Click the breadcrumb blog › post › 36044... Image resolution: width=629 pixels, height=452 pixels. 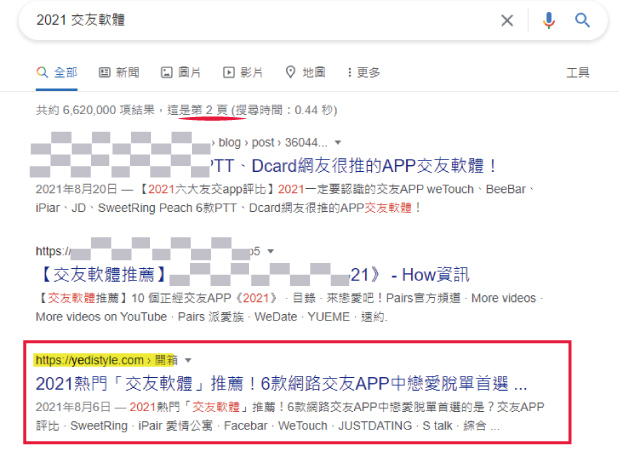point(273,142)
